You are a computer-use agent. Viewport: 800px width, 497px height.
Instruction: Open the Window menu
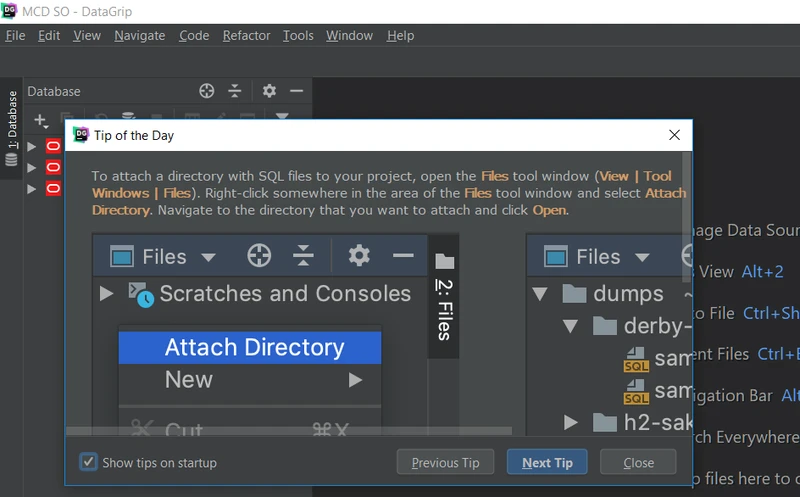pos(349,36)
